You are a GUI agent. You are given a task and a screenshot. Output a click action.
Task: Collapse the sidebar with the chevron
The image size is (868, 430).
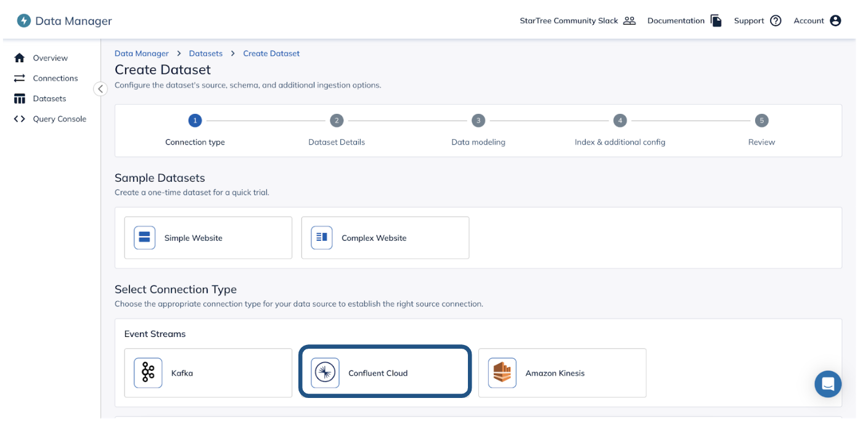click(100, 89)
